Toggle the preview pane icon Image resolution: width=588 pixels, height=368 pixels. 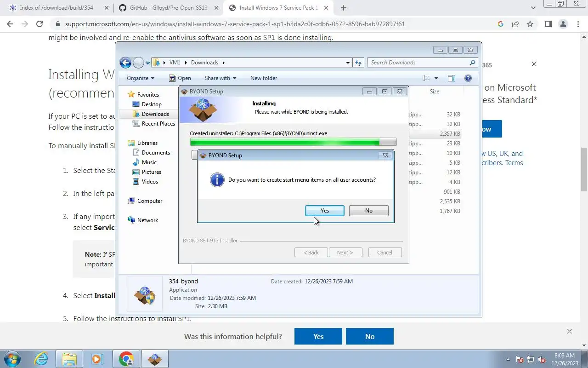click(x=452, y=78)
